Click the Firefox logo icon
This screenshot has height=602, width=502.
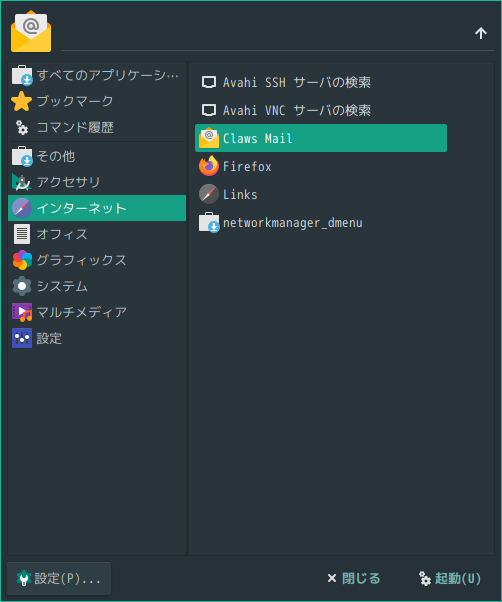point(209,166)
